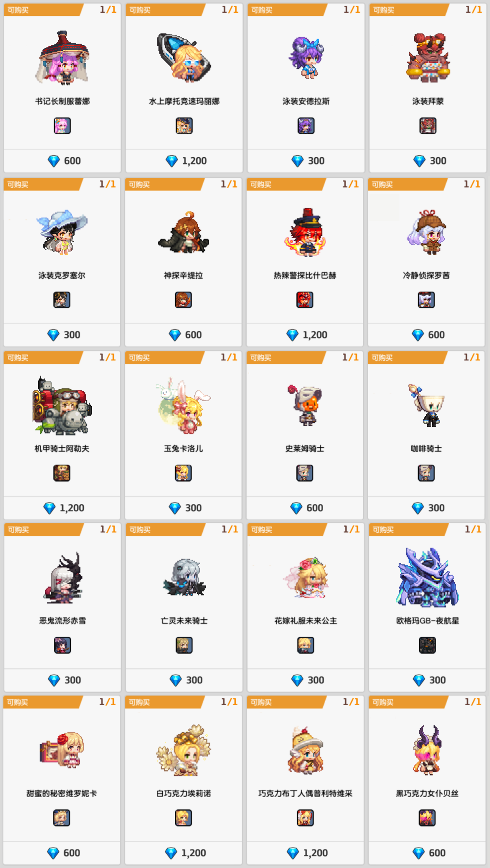Purchase 白巧克力埃莉诺 for 1,200 gems
This screenshot has height=868, width=490.
[183, 853]
